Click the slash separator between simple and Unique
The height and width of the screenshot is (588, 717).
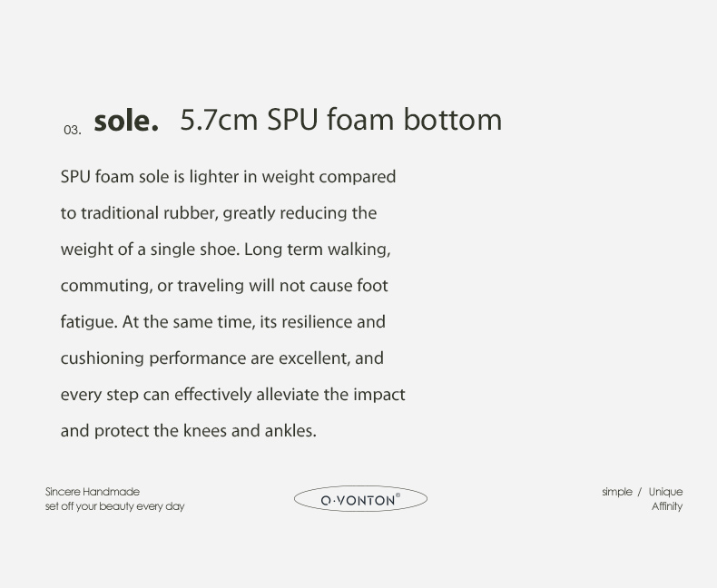point(639,492)
